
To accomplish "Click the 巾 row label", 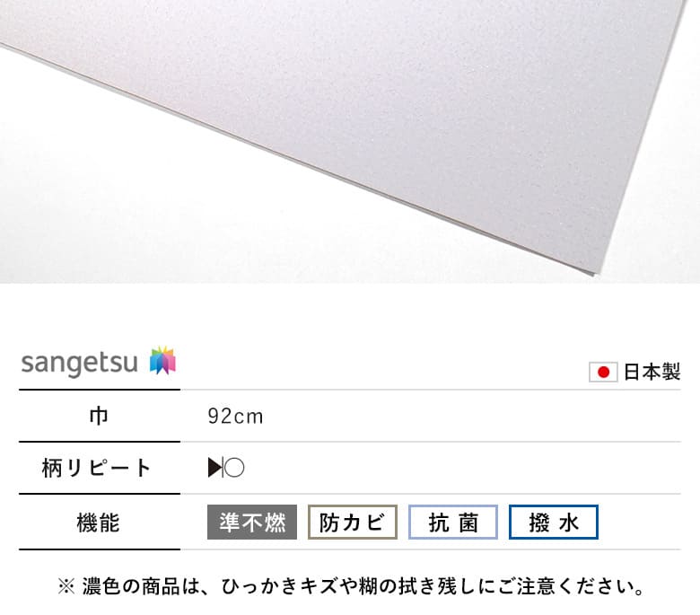I will pos(99,416).
